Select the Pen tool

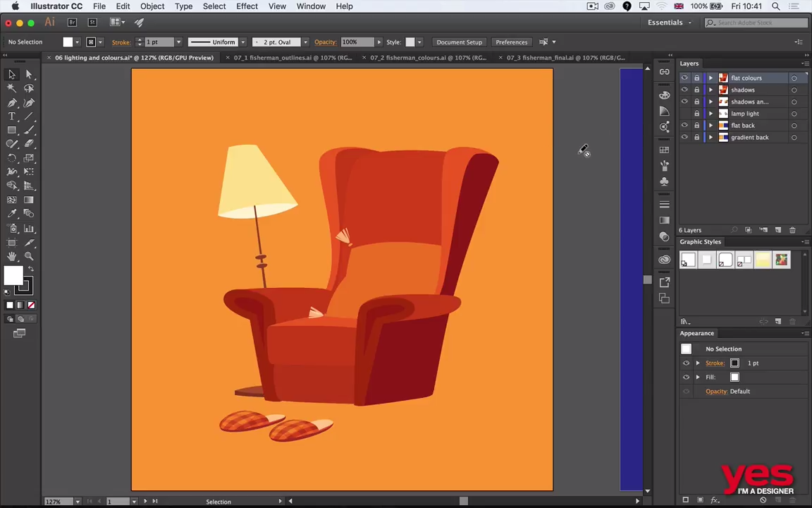(x=11, y=102)
